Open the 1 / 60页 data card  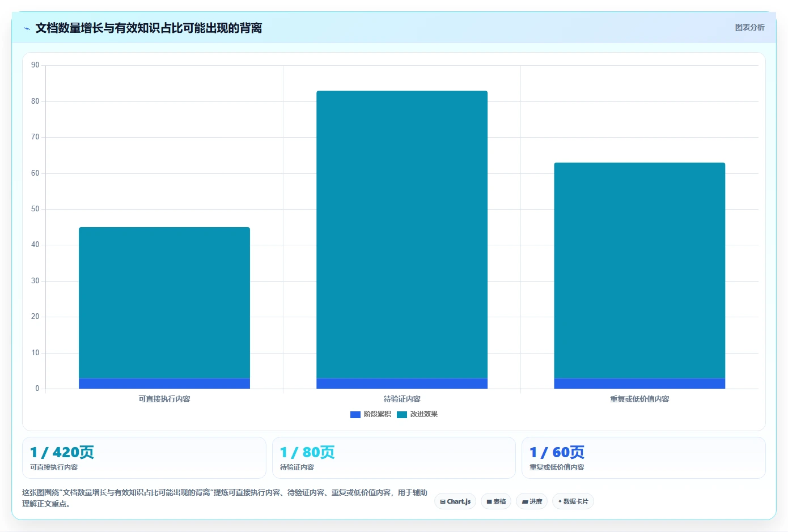643,458
